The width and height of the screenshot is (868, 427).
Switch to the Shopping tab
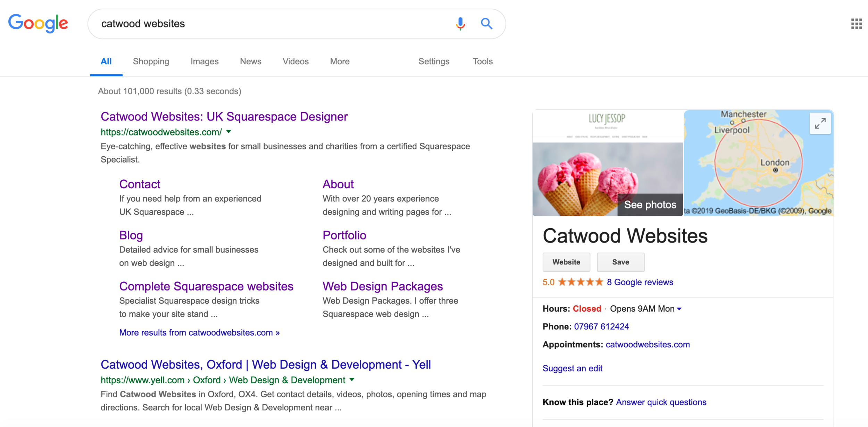151,61
